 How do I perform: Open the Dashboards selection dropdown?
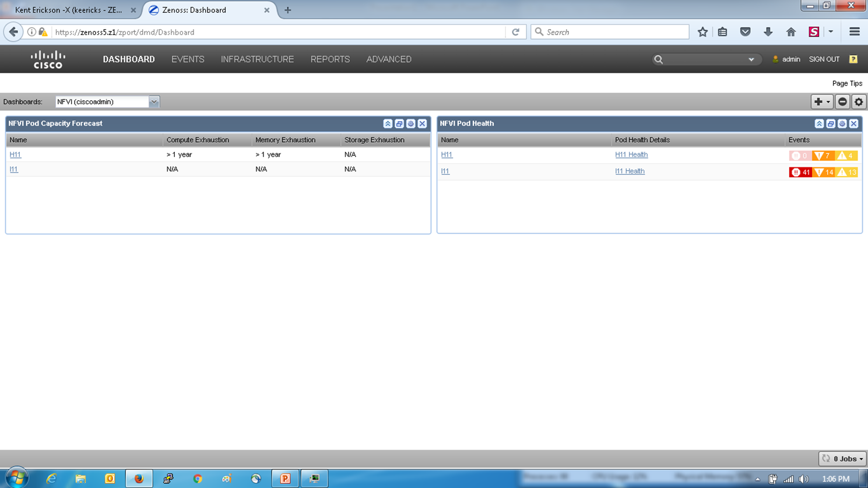(154, 102)
